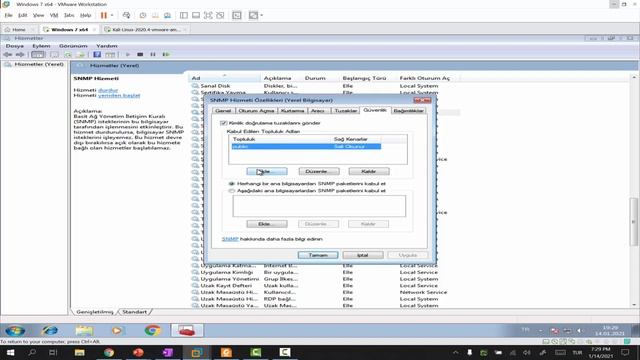Screen dimensions: 640x360
Task: Switch to Standart view tab at bottom
Action: coord(135,312)
